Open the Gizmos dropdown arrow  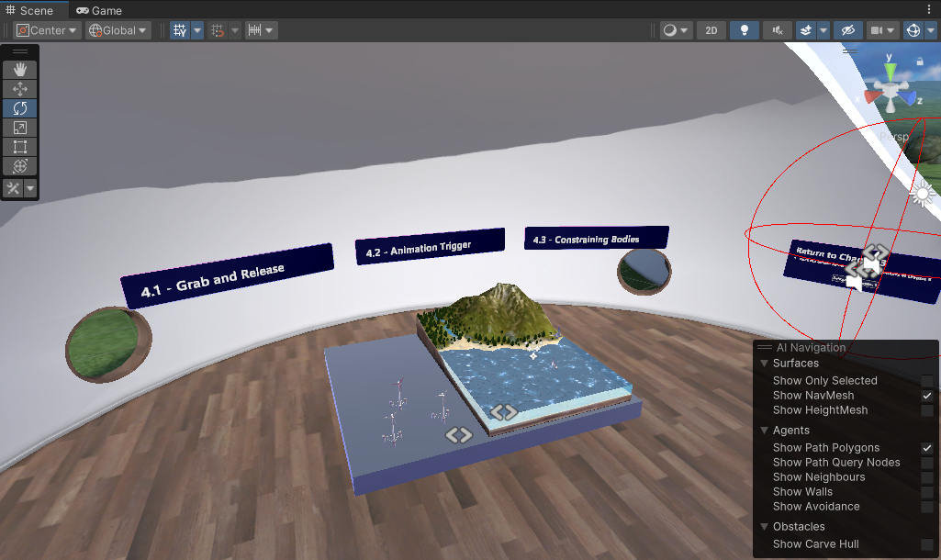(x=932, y=30)
